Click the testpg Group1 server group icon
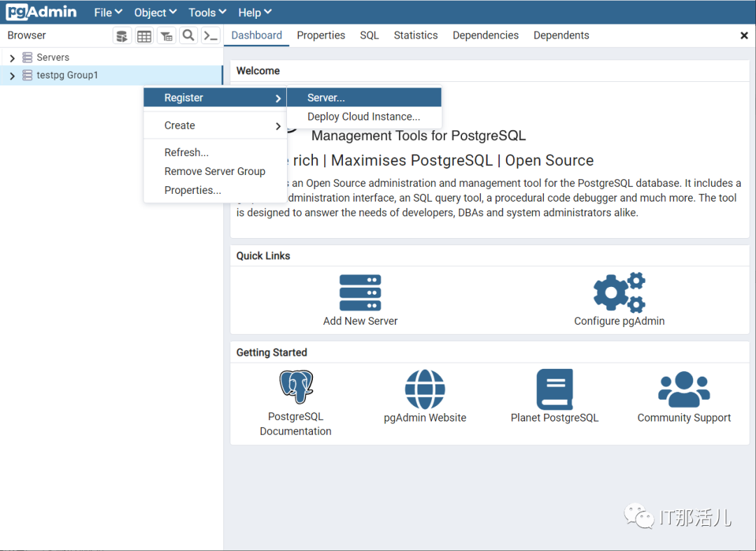This screenshot has height=551, width=756. click(x=27, y=75)
